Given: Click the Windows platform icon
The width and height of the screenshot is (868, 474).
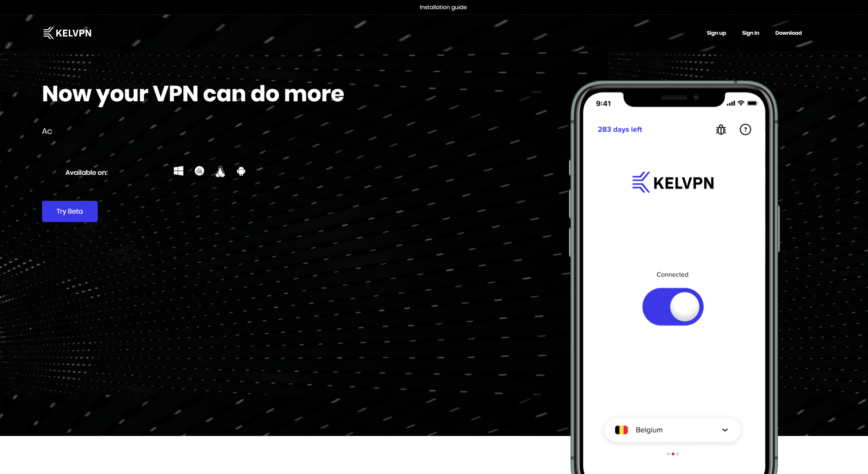Looking at the screenshot, I should pos(178,171).
